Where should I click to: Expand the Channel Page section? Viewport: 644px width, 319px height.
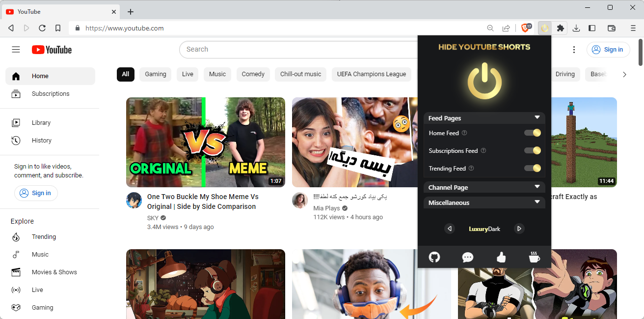484,187
